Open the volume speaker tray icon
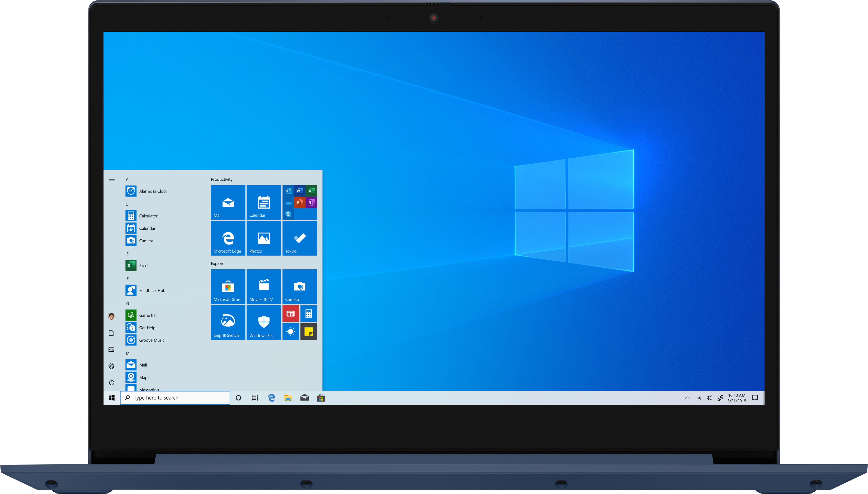This screenshot has height=494, width=868. (x=709, y=398)
